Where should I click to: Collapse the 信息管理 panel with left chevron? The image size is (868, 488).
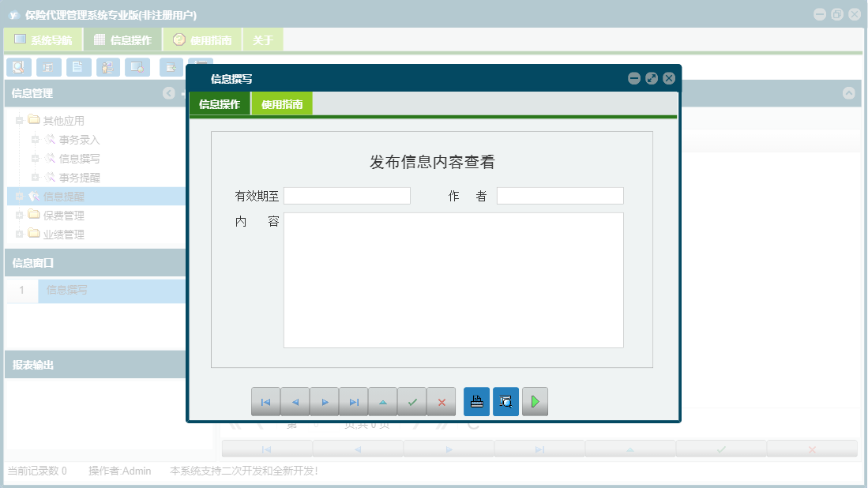(x=169, y=93)
